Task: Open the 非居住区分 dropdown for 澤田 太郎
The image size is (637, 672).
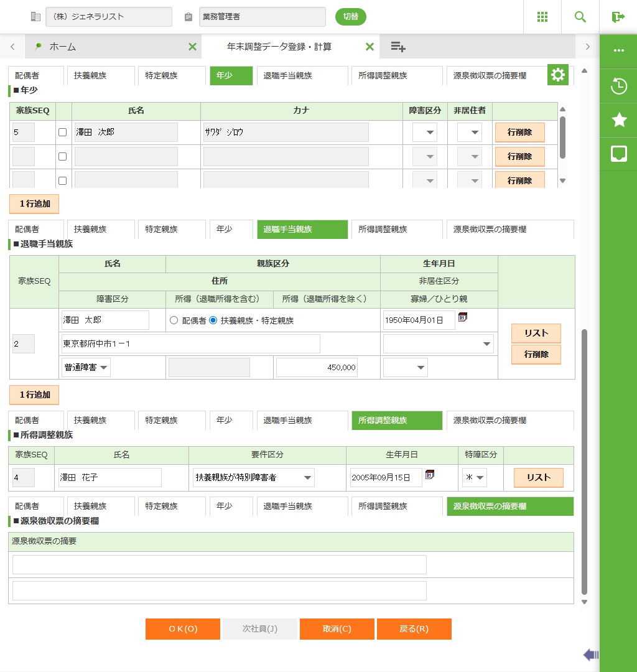Action: tap(439, 344)
